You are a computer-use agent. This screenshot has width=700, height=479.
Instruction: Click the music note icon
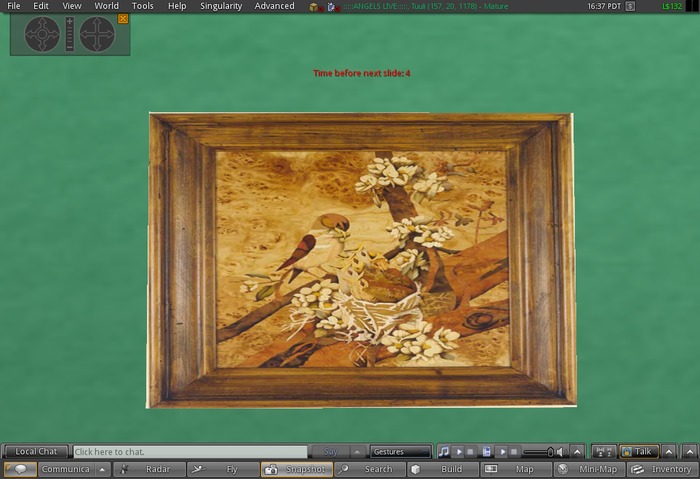click(x=443, y=452)
